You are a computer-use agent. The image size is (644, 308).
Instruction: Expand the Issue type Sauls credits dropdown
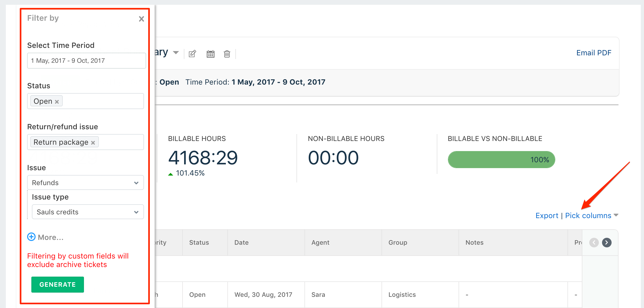click(88, 212)
